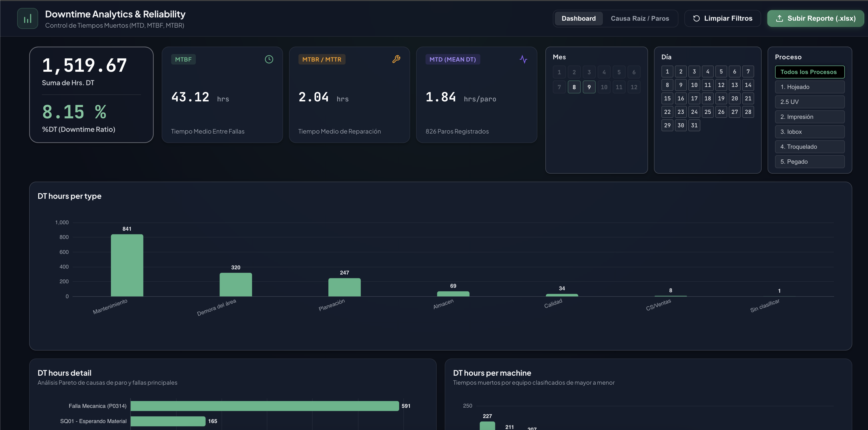This screenshot has width=868, height=430.
Task: Select month 12 in Mes filter
Action: point(634,87)
